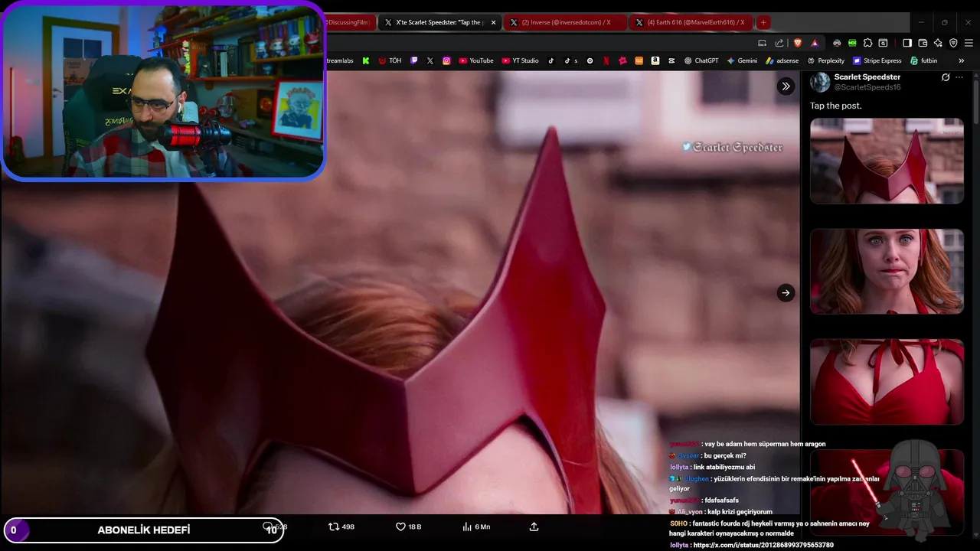Open the red tiara crown thumbnail
Image resolution: width=980 pixels, height=551 pixels.
(x=887, y=161)
